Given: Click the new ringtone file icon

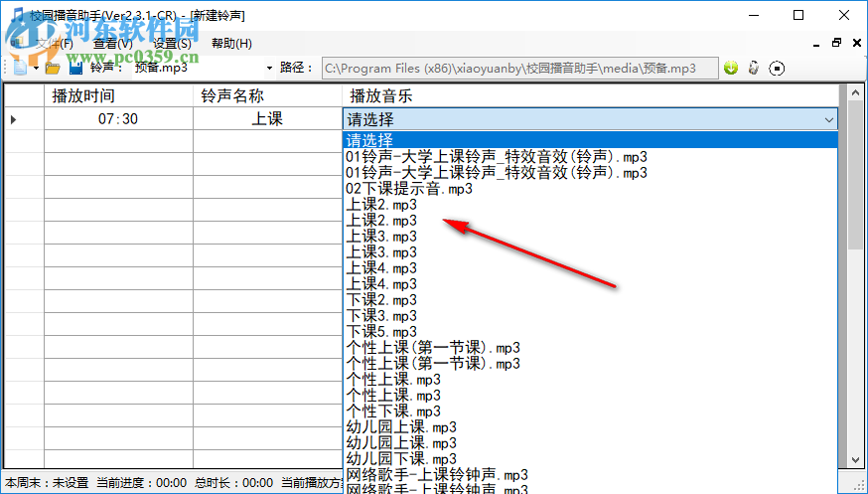Looking at the screenshot, I should (x=20, y=68).
